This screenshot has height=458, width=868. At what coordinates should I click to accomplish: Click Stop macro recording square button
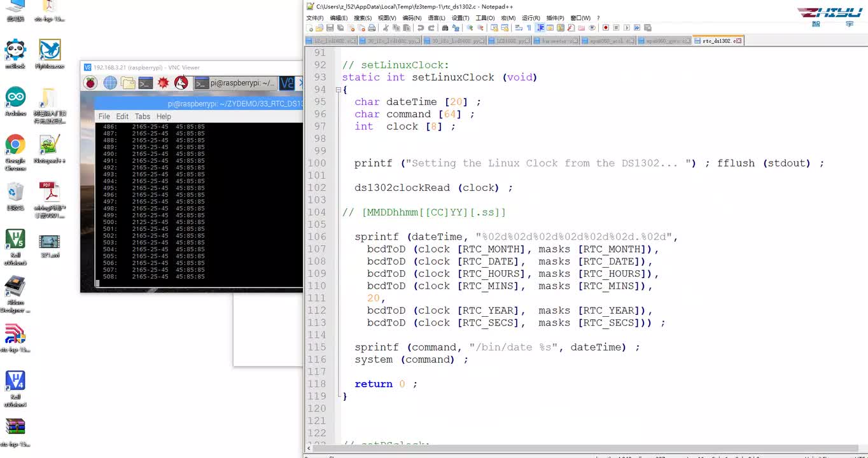616,28
